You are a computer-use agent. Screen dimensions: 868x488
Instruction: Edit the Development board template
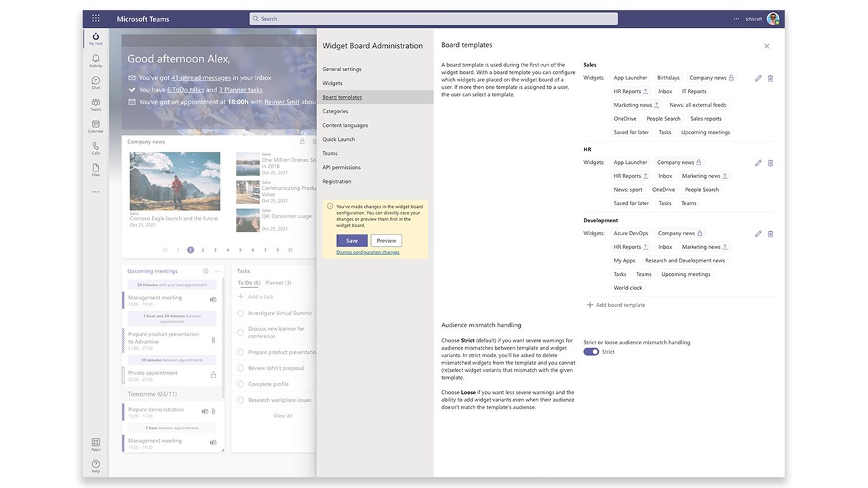pos(758,234)
